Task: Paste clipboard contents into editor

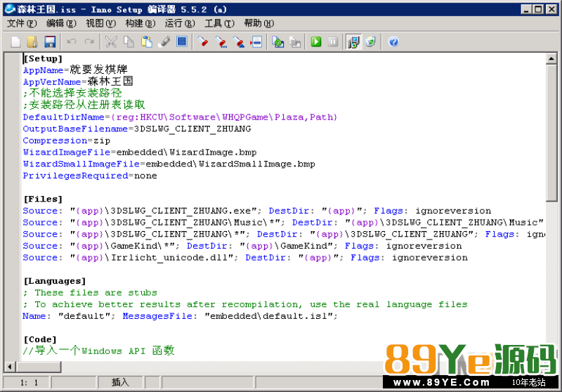Action: coord(146,42)
